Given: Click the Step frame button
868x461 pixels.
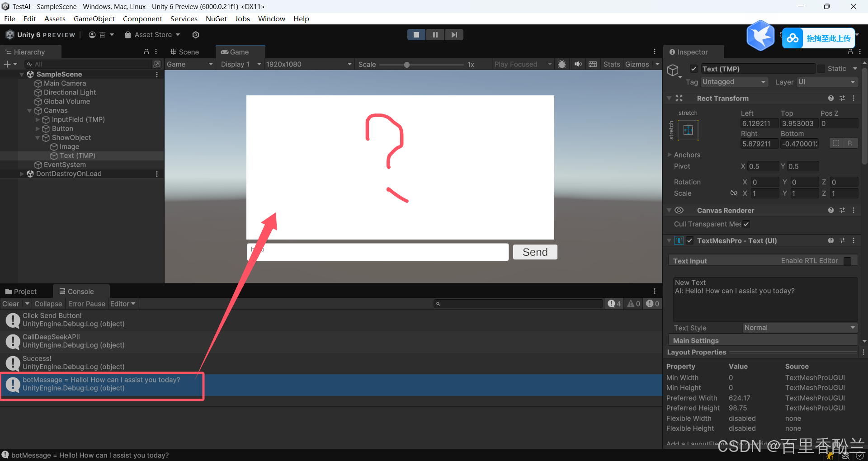Looking at the screenshot, I should pos(454,35).
